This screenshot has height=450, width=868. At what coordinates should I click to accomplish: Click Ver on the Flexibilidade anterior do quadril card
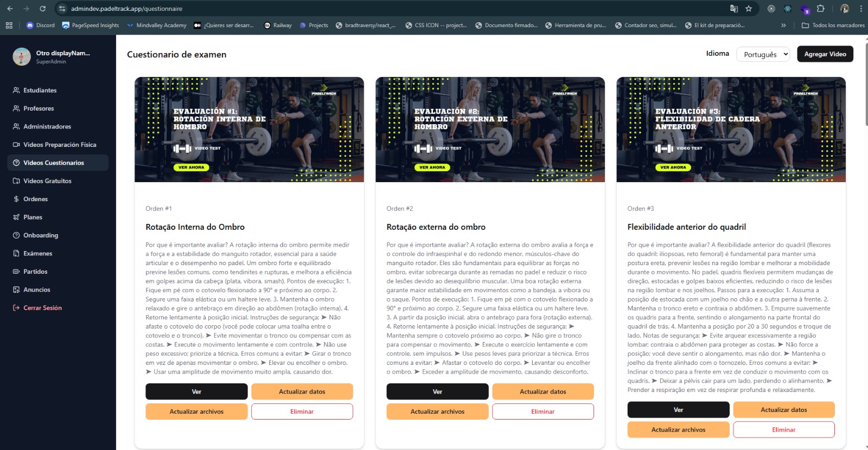[x=678, y=410]
